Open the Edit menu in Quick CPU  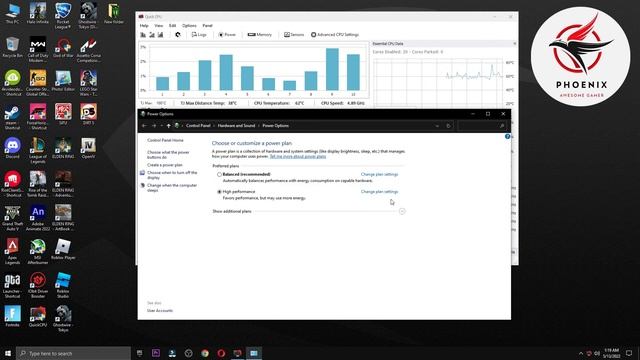pyautogui.click(x=173, y=25)
